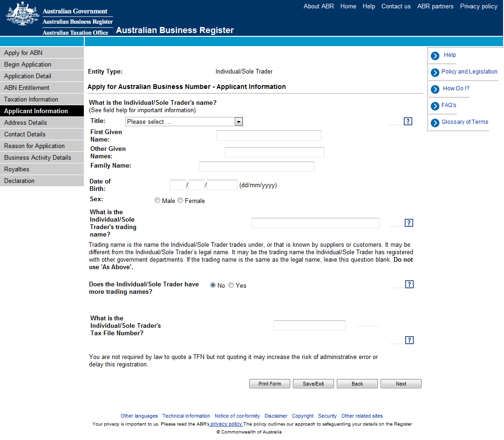Click the help icon beside the Title field
This screenshot has width=504, height=440.
(x=408, y=122)
